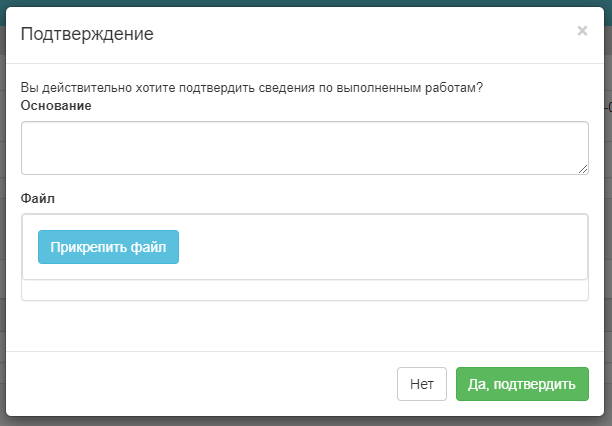Click the empty strip below the attach panel
This screenshot has width=612, height=426.
click(x=305, y=290)
